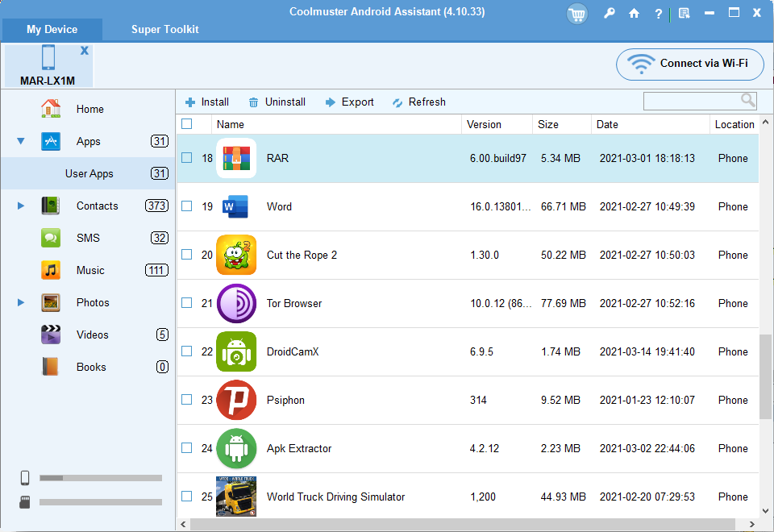
Task: Select the Cut the Rope 2 checkbox
Action: [186, 255]
